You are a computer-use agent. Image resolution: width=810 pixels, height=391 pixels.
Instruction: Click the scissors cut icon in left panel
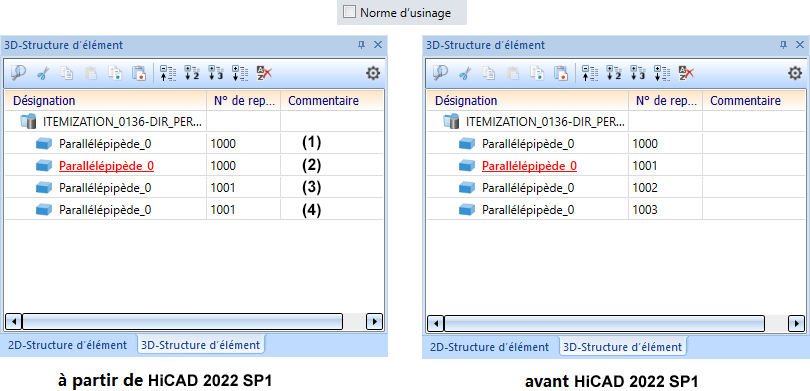coord(42,73)
